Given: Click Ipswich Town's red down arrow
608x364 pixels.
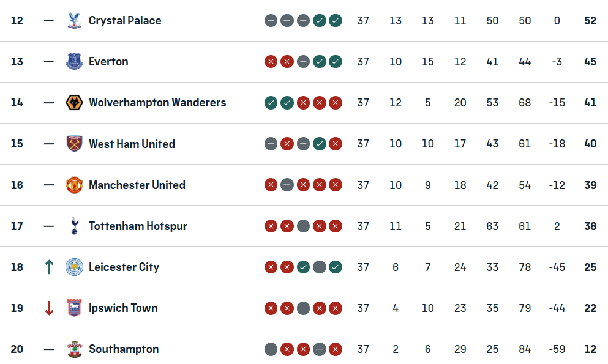Looking at the screenshot, I should coord(49,308).
